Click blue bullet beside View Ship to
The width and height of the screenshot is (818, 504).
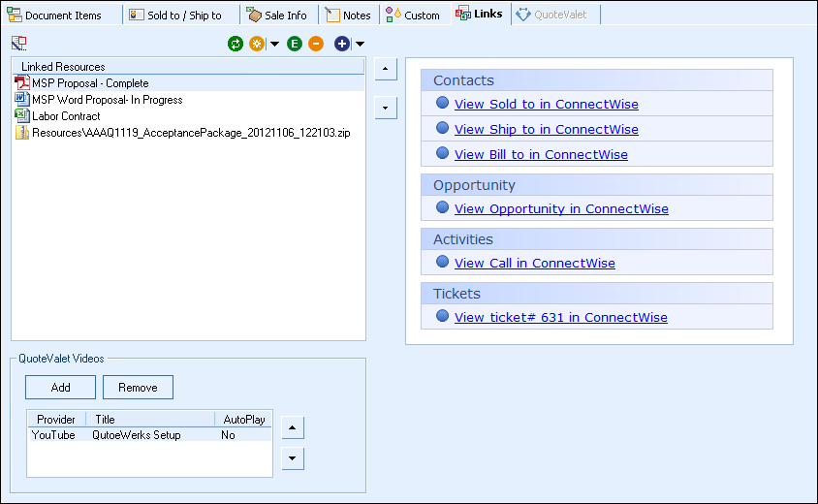(x=442, y=128)
